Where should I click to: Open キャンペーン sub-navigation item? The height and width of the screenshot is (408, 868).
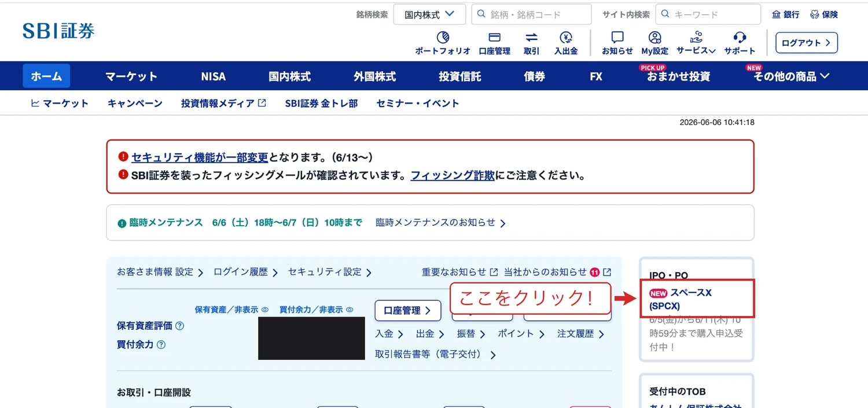(135, 104)
